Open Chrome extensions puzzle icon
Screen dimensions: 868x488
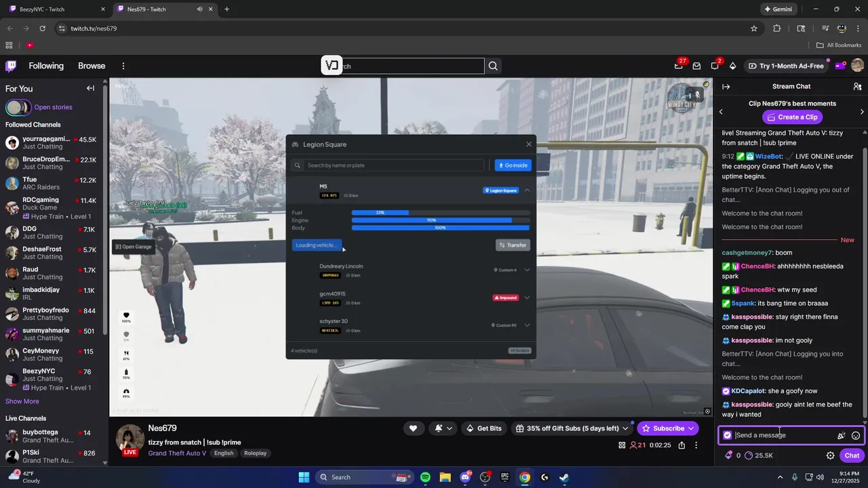tap(777, 28)
